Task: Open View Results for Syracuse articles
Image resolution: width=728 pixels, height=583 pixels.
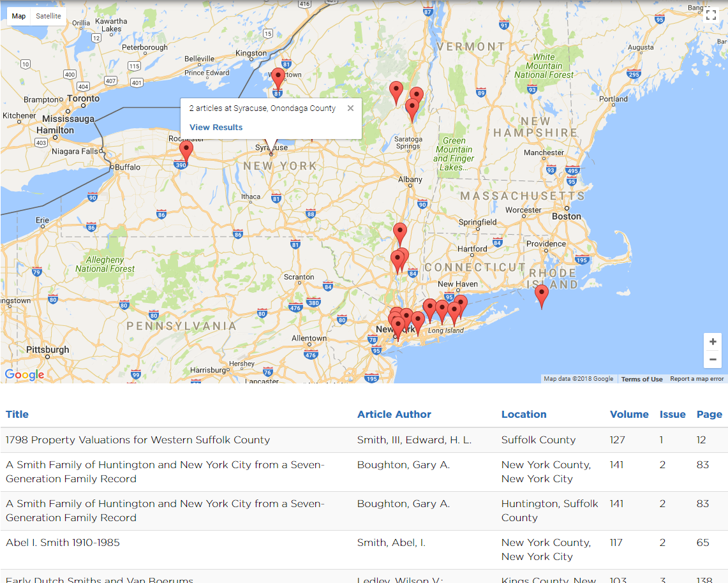Action: (x=216, y=127)
